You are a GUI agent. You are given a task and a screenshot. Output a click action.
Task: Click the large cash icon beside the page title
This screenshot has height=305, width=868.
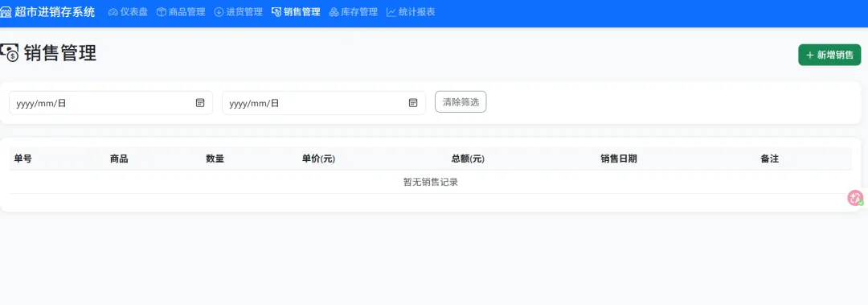pyautogui.click(x=10, y=52)
